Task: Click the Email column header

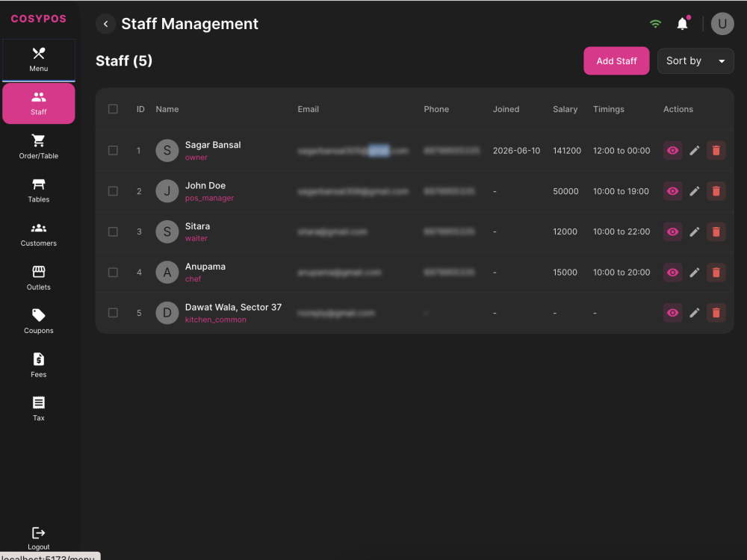Action: (x=309, y=109)
